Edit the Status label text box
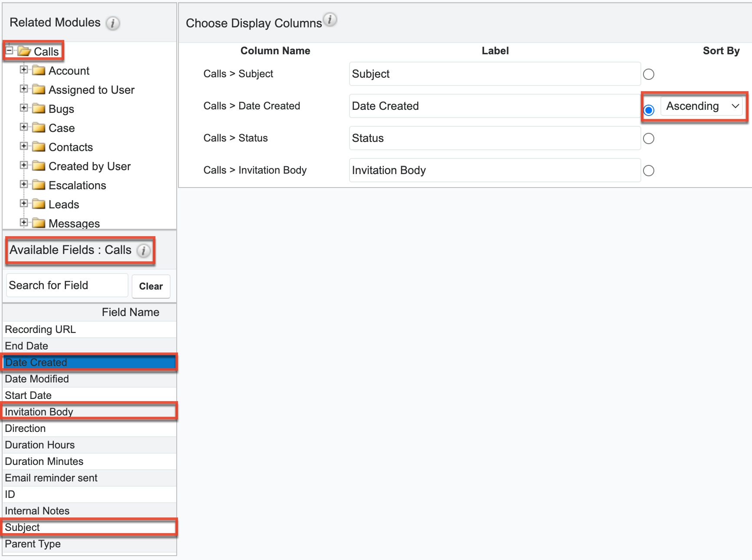The image size is (752, 560). pos(495,138)
